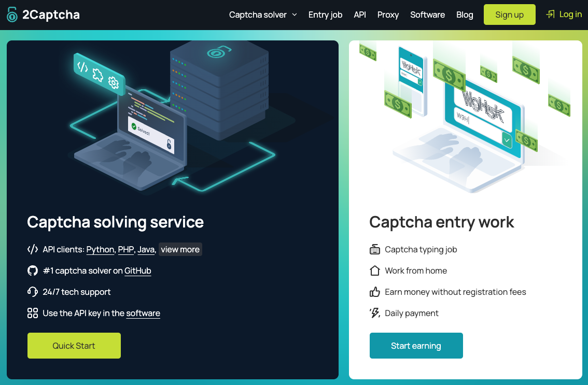Expand the Captcha solver dropdown menu
Screen dimensions: 588x385
pos(263,15)
